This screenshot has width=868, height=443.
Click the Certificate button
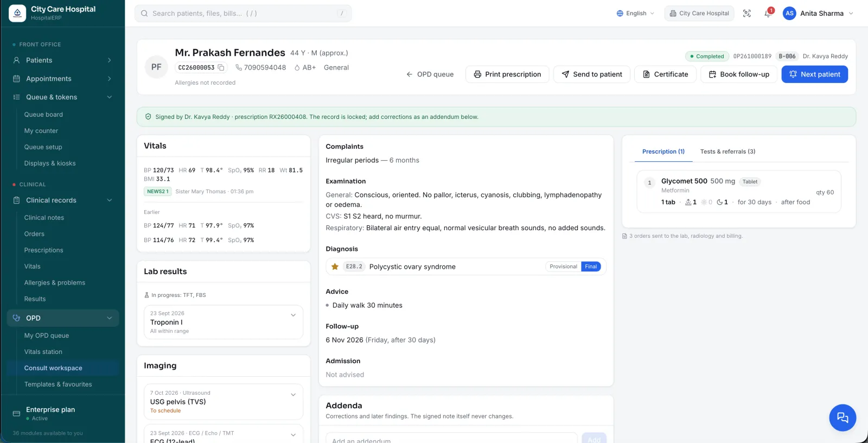pyautogui.click(x=665, y=74)
